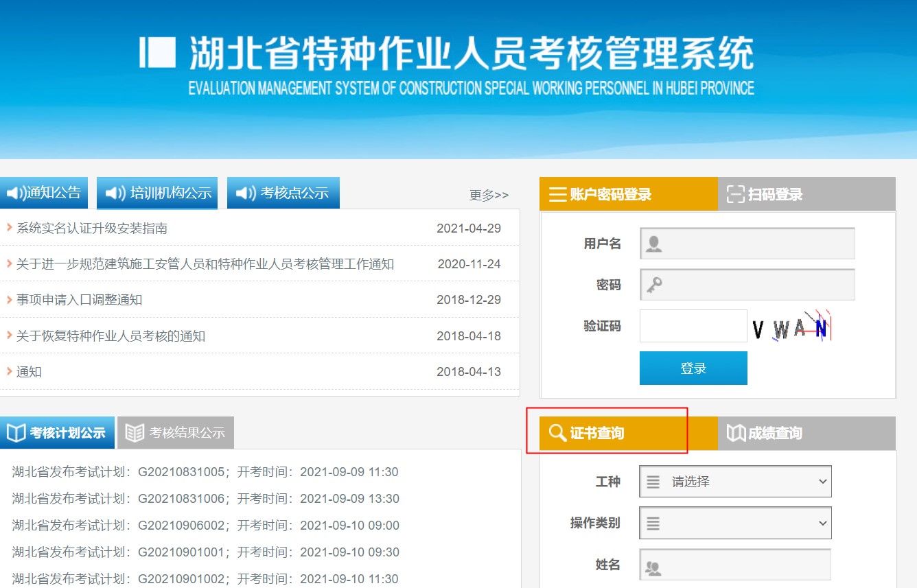Open notice 系统实名认证升级安装指南
The image size is (917, 588).
(x=92, y=228)
